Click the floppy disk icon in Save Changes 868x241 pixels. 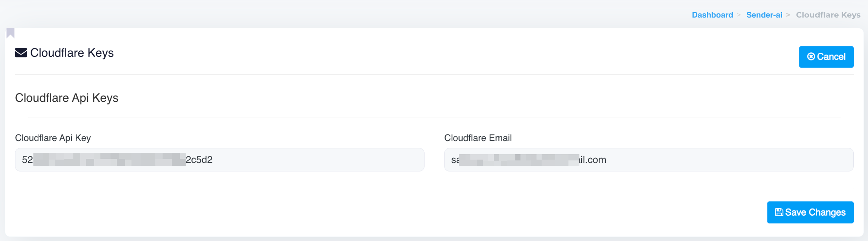(x=779, y=213)
